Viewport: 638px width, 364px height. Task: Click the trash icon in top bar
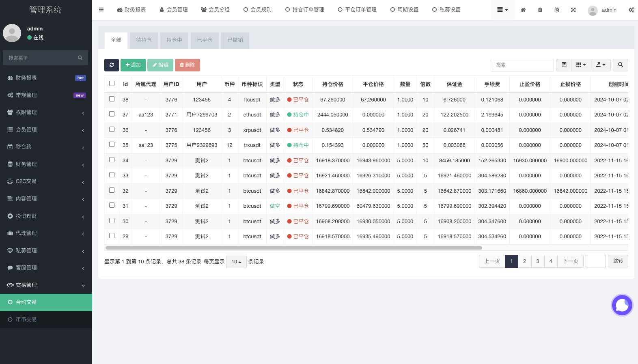click(540, 10)
